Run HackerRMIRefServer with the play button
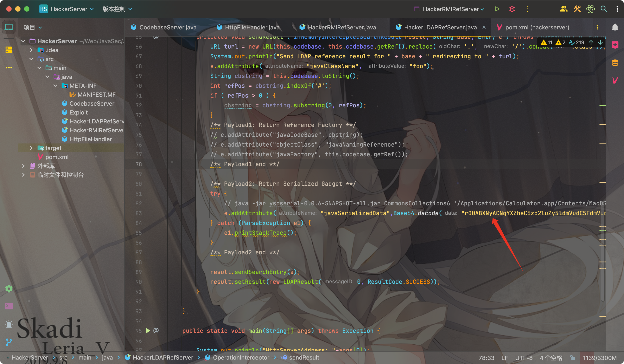Image resolution: width=624 pixels, height=364 pixels. pos(497,9)
